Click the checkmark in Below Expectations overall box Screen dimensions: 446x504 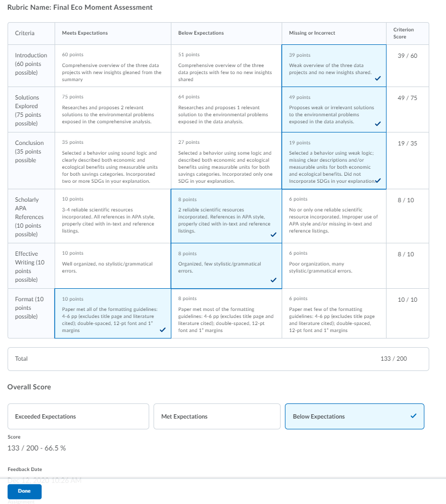(x=414, y=416)
